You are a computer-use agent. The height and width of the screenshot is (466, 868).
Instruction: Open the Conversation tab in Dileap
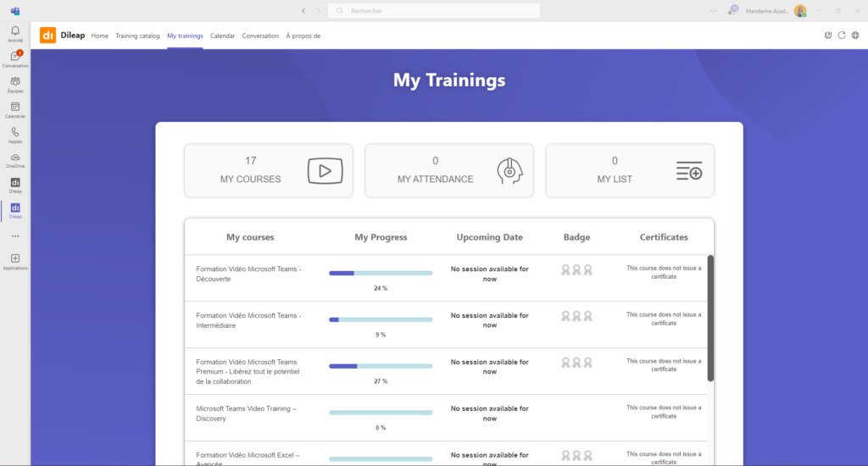click(x=260, y=36)
